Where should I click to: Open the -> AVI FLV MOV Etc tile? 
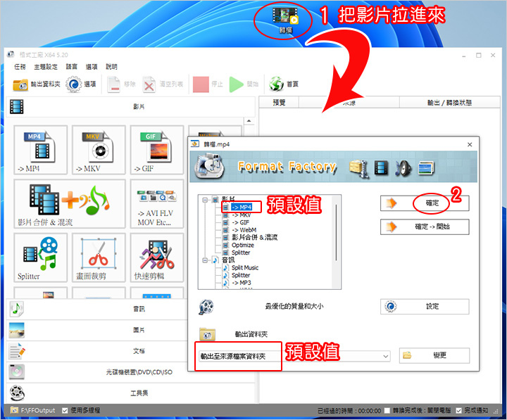pos(157,204)
